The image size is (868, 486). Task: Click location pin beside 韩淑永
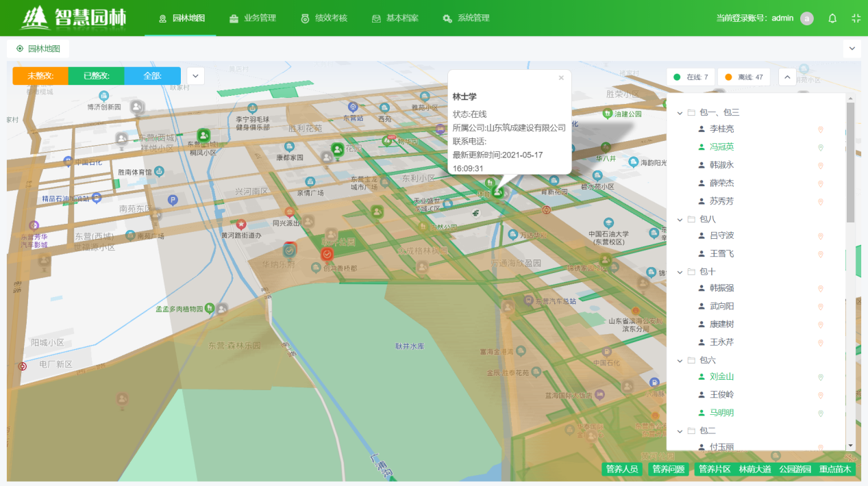click(x=821, y=165)
